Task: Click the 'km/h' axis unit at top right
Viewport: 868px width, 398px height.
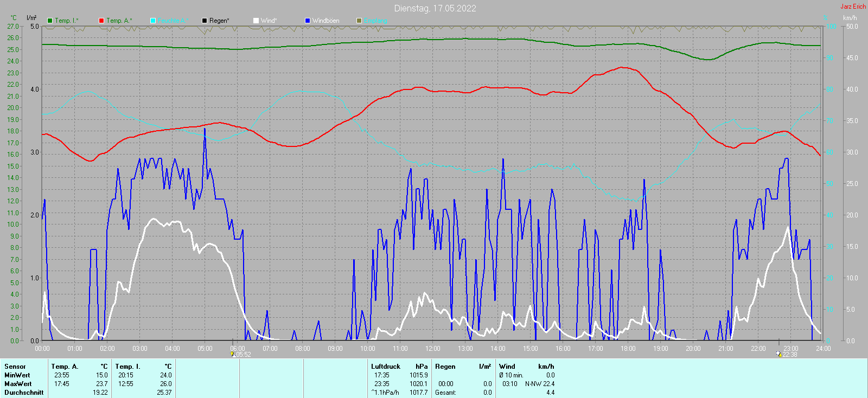Action: [x=850, y=18]
